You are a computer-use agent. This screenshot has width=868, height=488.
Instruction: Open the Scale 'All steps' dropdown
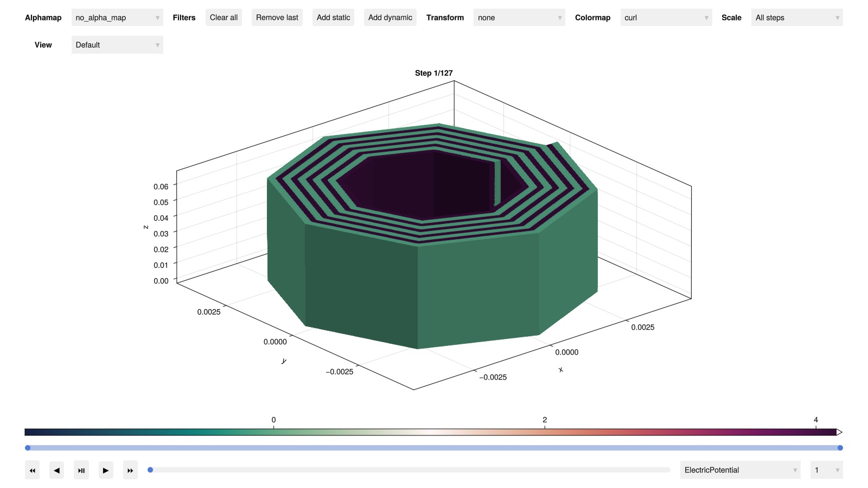(796, 18)
